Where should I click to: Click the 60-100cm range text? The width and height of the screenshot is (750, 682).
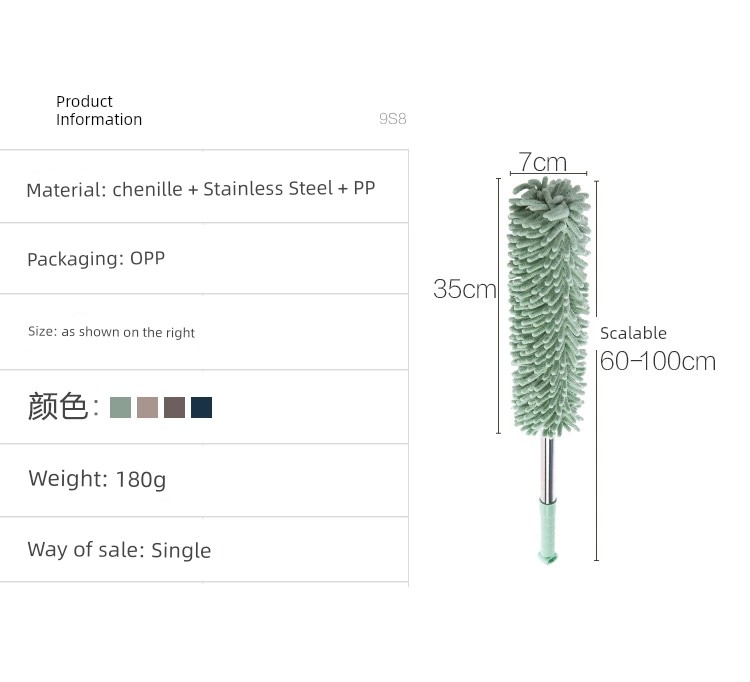tap(658, 361)
